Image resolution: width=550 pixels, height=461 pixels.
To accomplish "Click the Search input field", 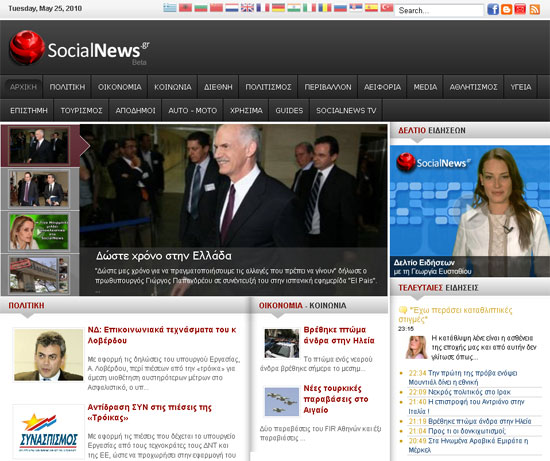I will coord(439,11).
